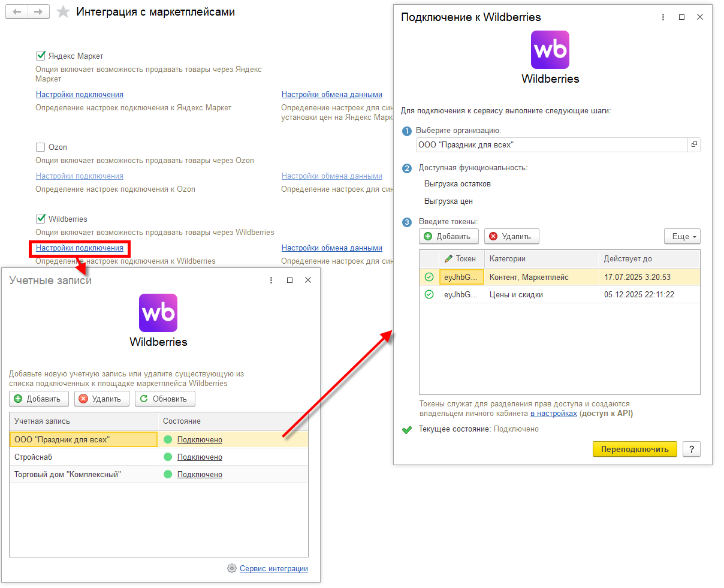Click status check icon in Контент, Маркетплейс row

(x=429, y=277)
